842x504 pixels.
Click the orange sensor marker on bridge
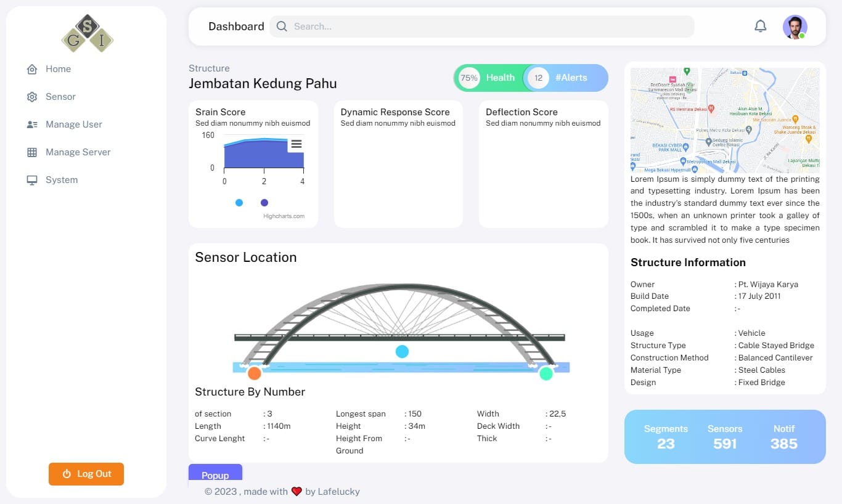coord(255,373)
